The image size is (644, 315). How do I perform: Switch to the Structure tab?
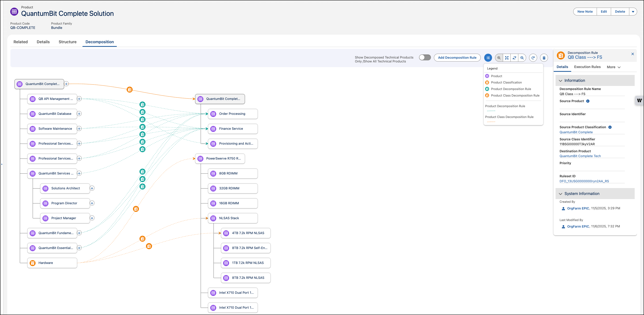pyautogui.click(x=67, y=42)
